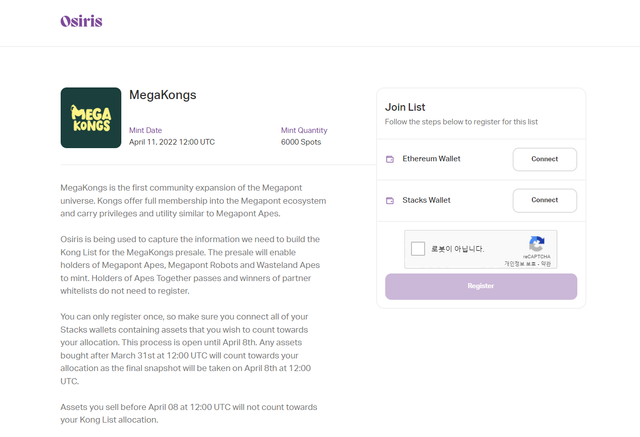Click the Ethereum Wallet label
The width and height of the screenshot is (640, 437).
pyautogui.click(x=431, y=159)
